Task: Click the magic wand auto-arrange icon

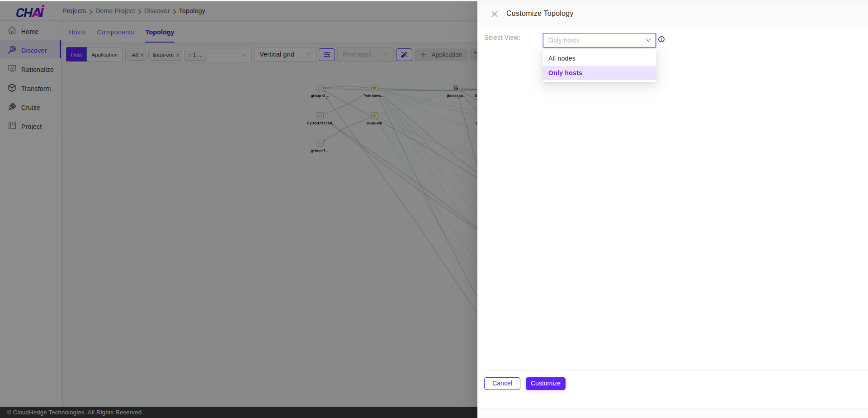Action: [404, 54]
